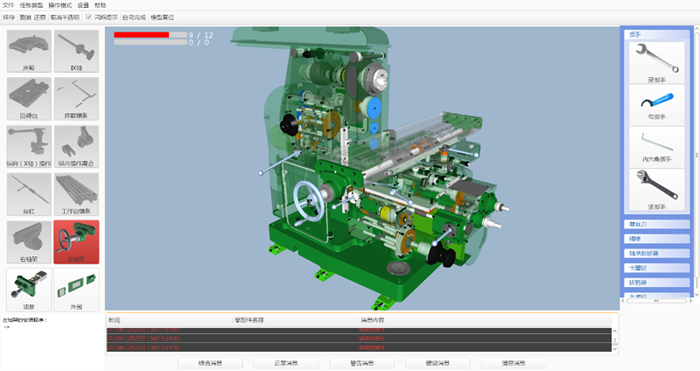Screen dimensions: 700x371
Task: Toggle the 闪烁提示 checkbox in toolbar
Action: pyautogui.click(x=88, y=17)
